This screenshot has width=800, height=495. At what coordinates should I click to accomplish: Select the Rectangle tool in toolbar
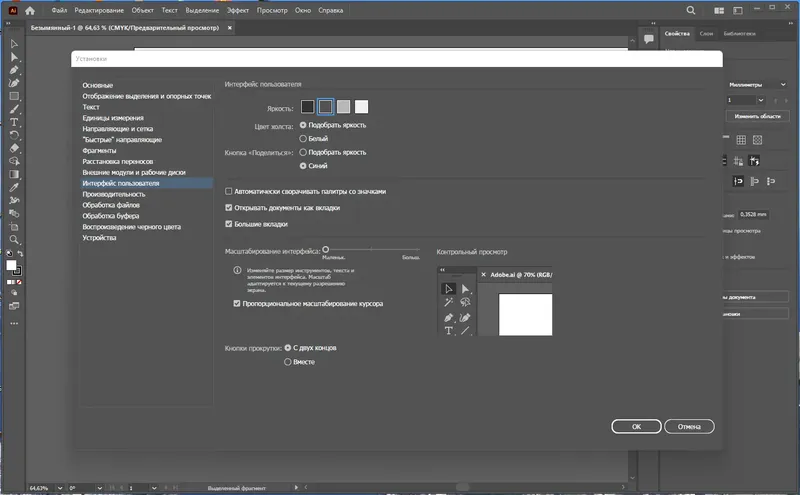[14, 96]
